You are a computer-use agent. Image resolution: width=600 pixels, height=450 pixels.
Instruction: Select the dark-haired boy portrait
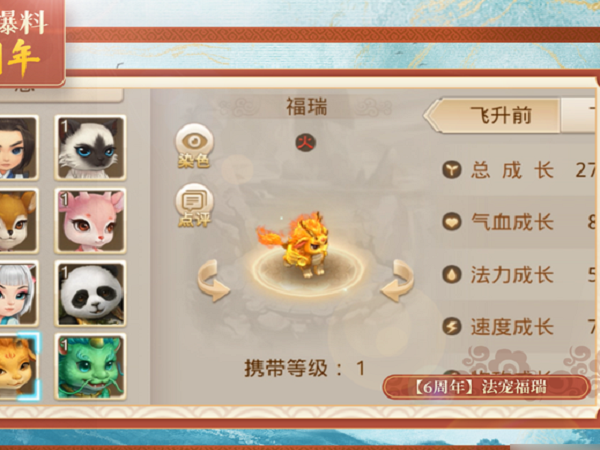(x=18, y=148)
